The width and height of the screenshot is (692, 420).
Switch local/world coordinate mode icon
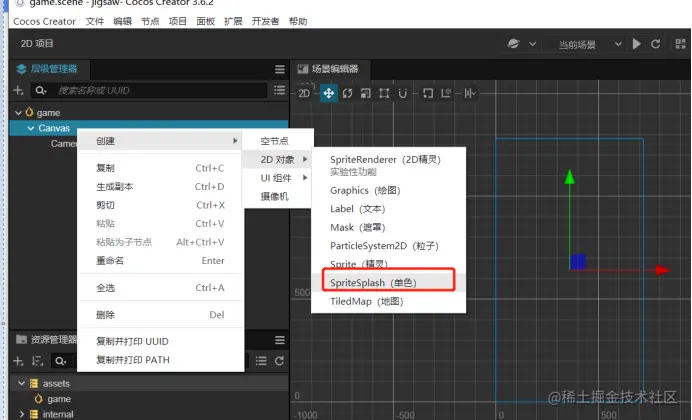pyautogui.click(x=446, y=93)
